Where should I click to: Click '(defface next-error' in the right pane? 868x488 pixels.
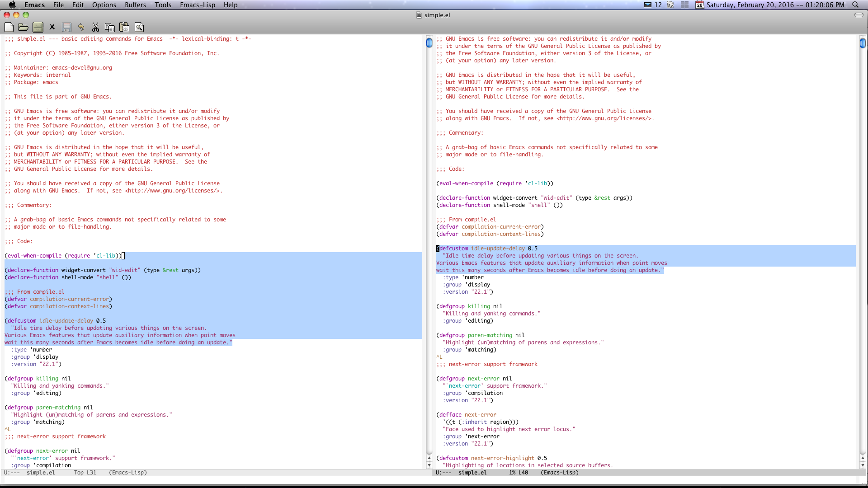tap(466, 415)
